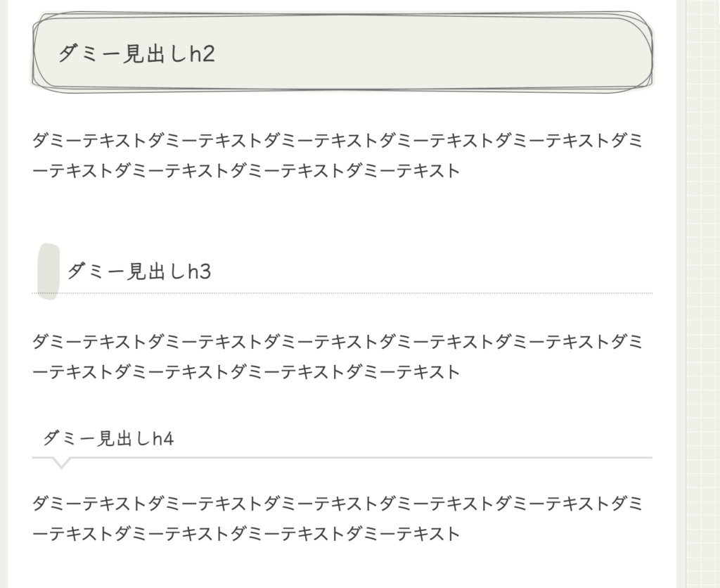Click the blank space between h2 paragraph and h3 heading
720x588 pixels.
342,211
